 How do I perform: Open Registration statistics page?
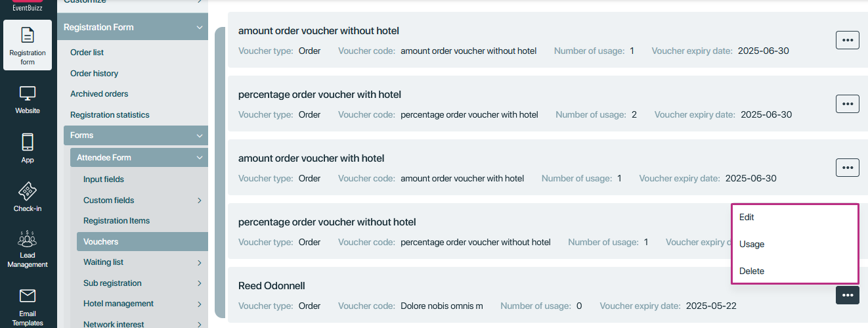pyautogui.click(x=110, y=115)
